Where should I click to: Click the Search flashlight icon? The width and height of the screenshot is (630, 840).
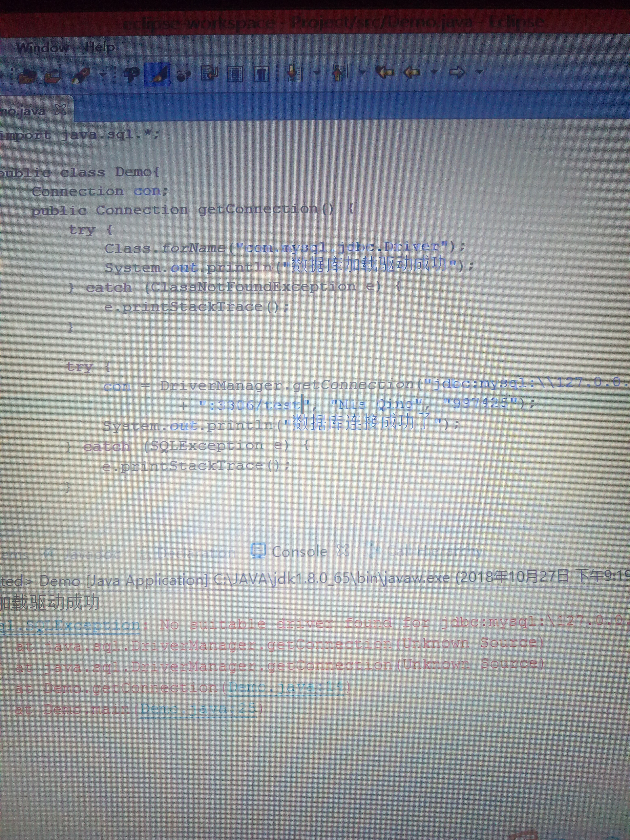[x=81, y=75]
